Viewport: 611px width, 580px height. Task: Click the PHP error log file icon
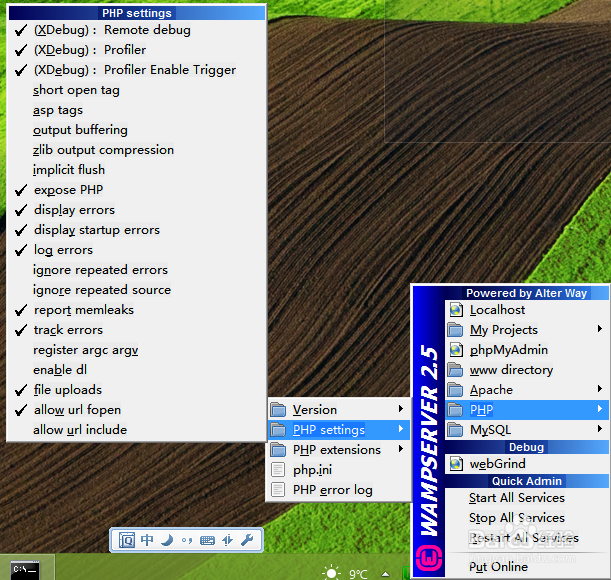pyautogui.click(x=278, y=490)
